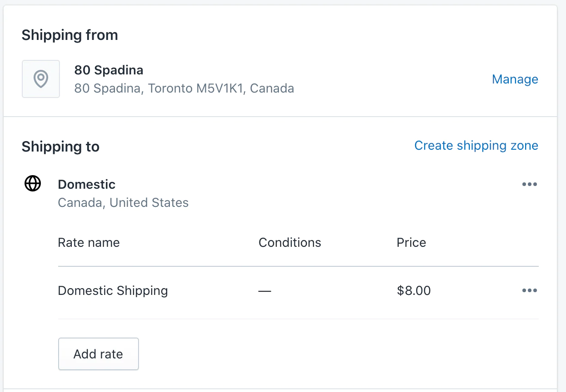Click the Manage link

(x=515, y=79)
